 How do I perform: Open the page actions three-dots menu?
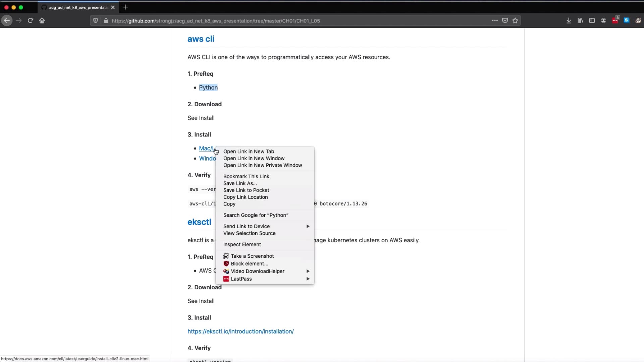point(495,20)
